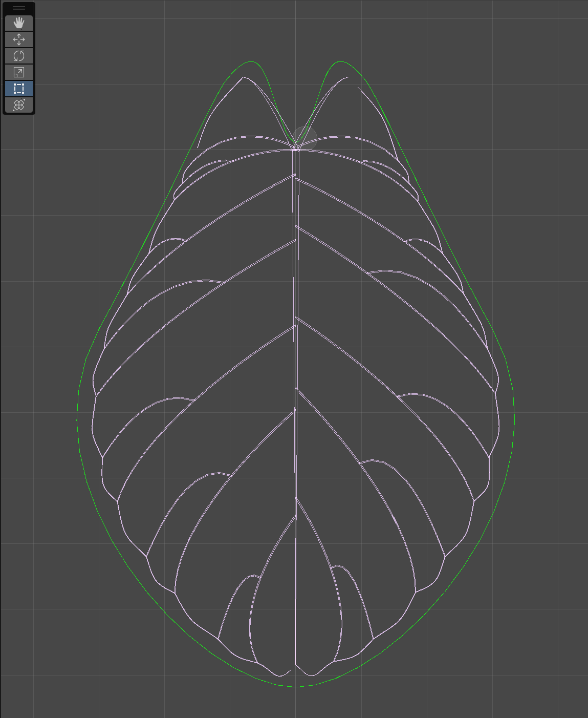Select the Scale tool
The image size is (588, 718).
[19, 72]
